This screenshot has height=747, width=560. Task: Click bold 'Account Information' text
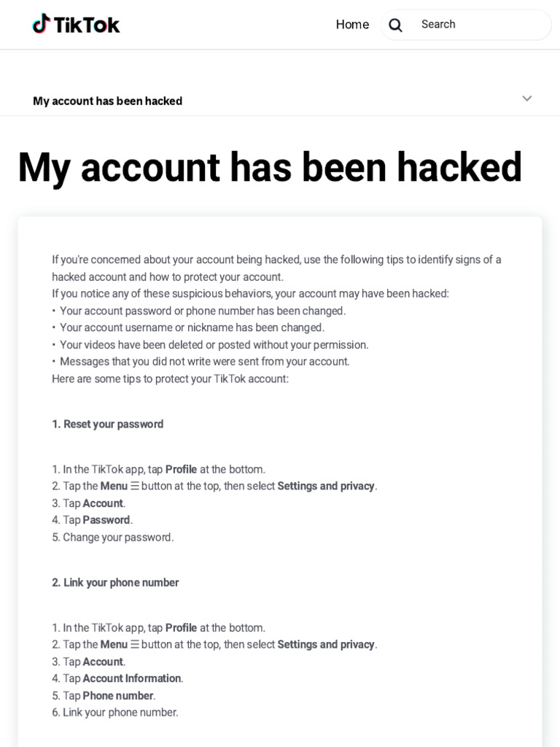click(131, 678)
